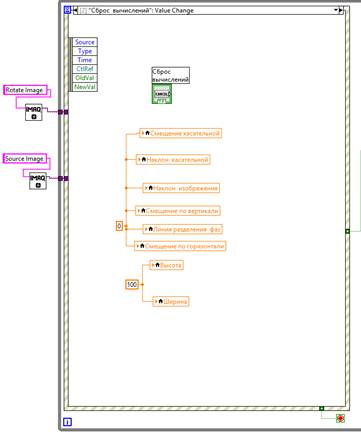Select the Линия разделения фаз local variable
The image size is (361, 437).
click(x=183, y=229)
